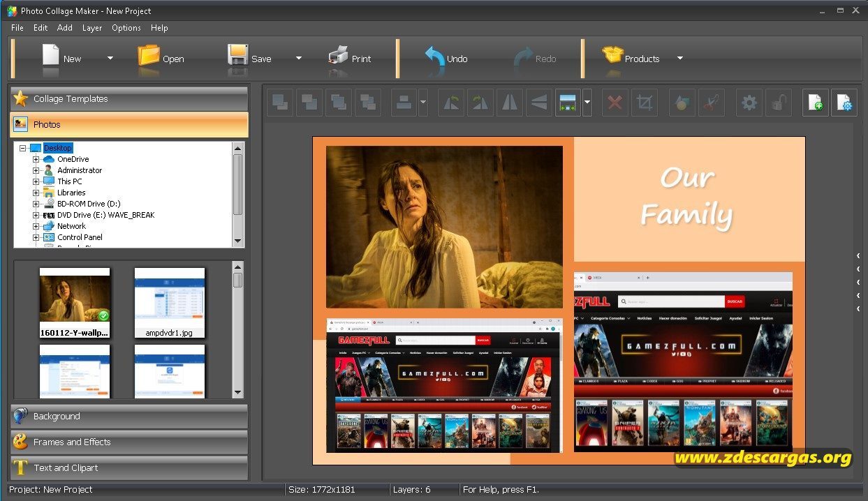Viewport: 868px width, 501px height.
Task: Open the fit options dropdown arrow
Action: (x=587, y=103)
